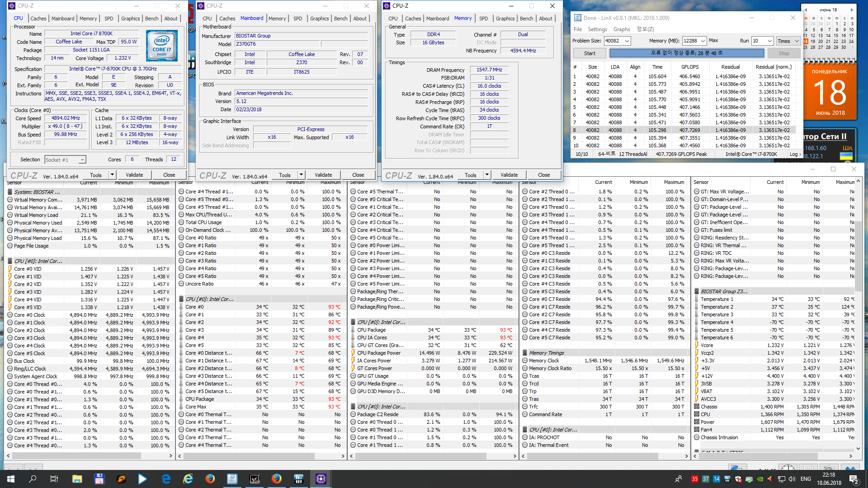Open the Graphs menu in LinX
The image size is (868, 488).
(622, 29)
